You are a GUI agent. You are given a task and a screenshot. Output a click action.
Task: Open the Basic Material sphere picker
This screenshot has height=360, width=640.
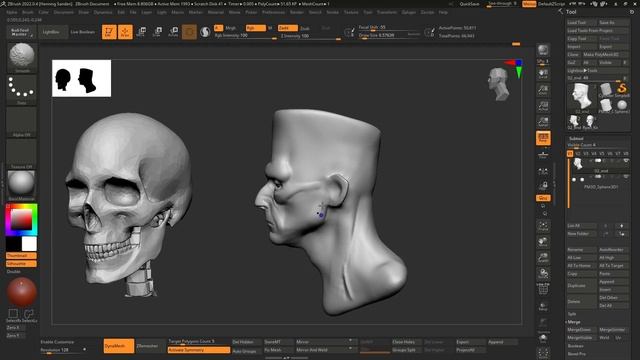click(x=22, y=186)
